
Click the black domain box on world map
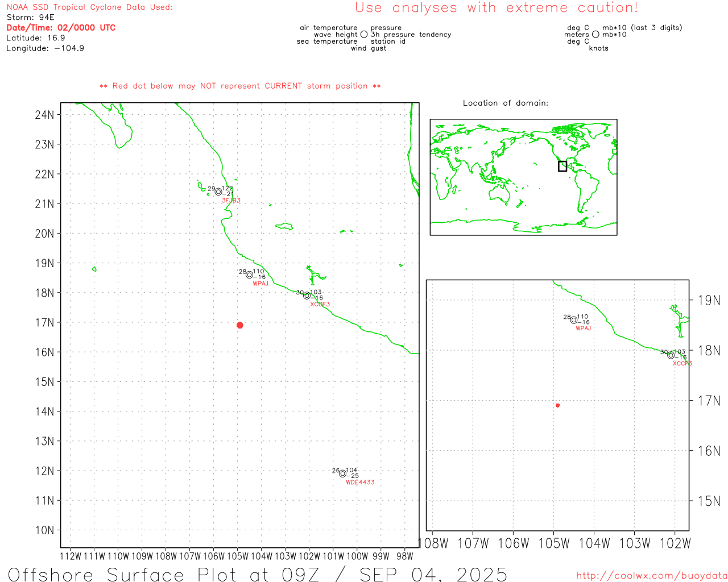tap(562, 166)
